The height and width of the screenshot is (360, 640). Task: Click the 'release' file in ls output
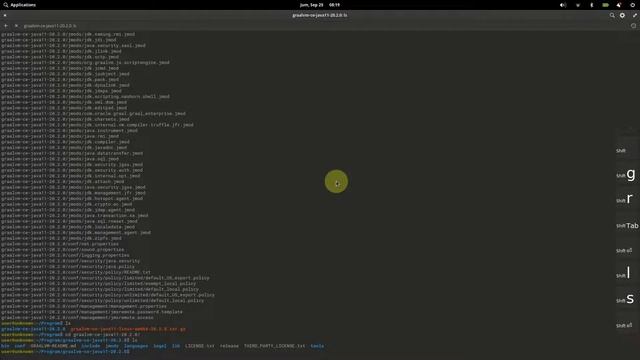pos(229,346)
